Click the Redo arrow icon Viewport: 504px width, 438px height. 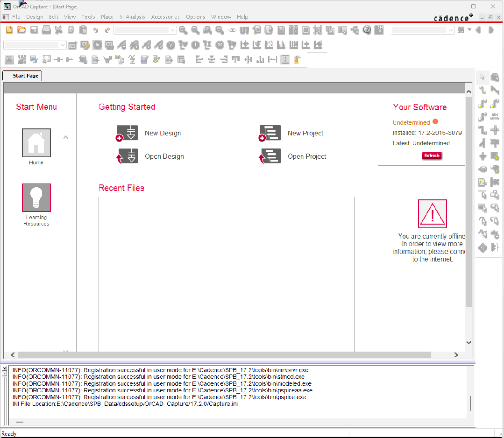108,30
